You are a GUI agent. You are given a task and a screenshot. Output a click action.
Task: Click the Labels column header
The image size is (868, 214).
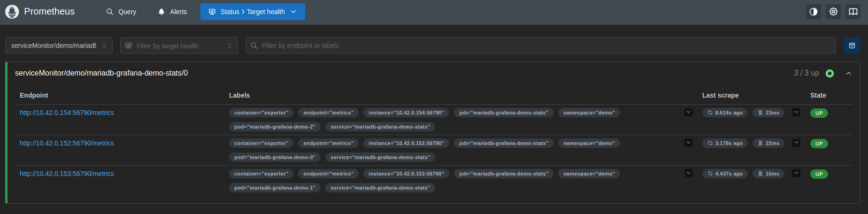pos(239,95)
